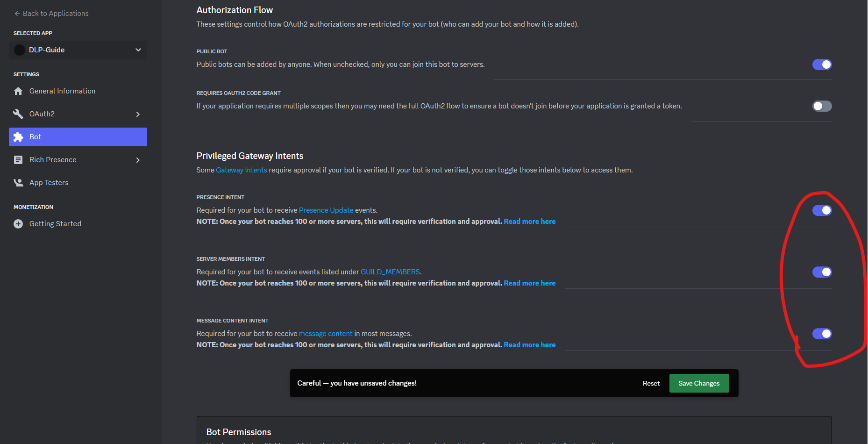
Task: Click the Getting Started plus icon
Action: tap(18, 224)
